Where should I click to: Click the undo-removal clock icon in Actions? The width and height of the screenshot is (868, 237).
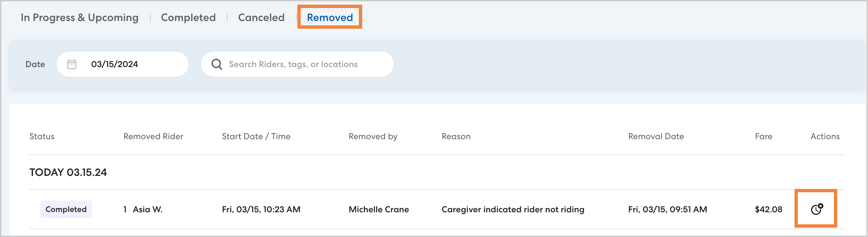[816, 209]
